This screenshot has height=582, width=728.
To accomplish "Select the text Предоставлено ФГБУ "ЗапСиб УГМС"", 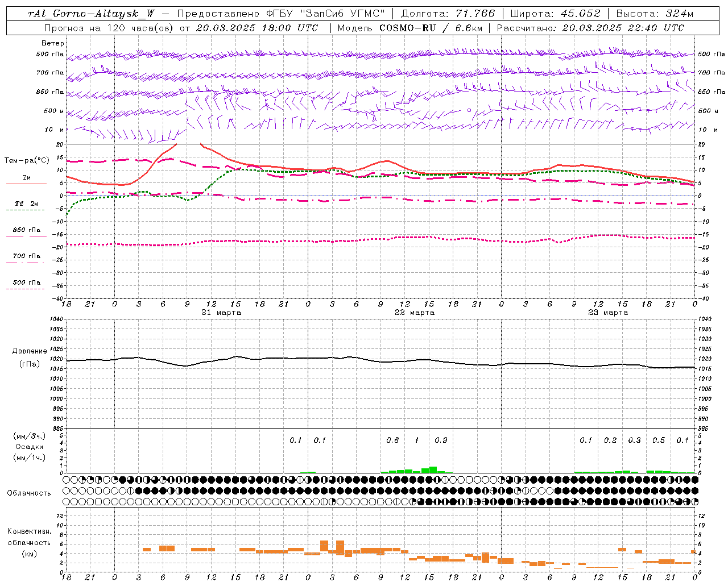I will (281, 14).
